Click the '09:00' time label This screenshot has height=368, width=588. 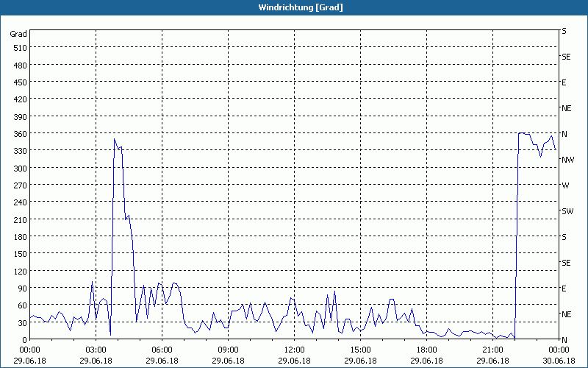228,350
